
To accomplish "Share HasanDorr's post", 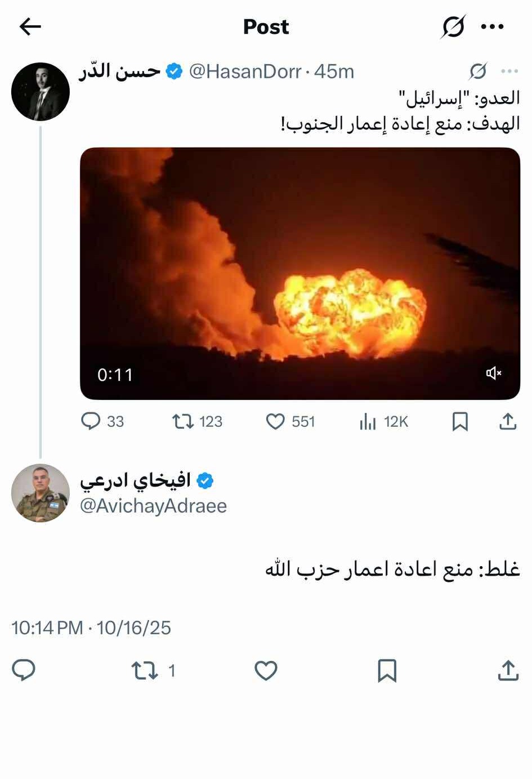I will tap(508, 421).
